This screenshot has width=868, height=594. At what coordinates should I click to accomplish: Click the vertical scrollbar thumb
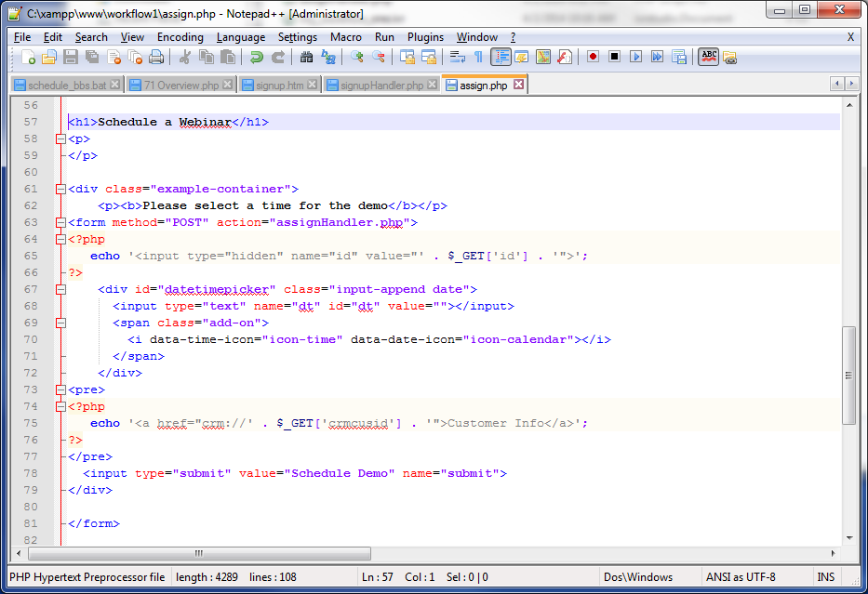coord(848,375)
